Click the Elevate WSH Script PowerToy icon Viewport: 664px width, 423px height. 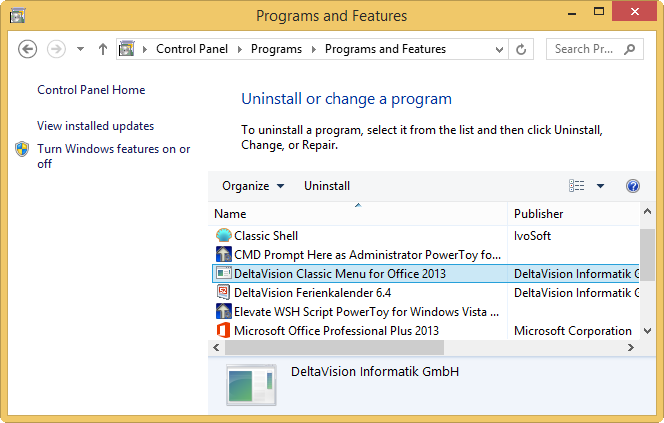pyautogui.click(x=224, y=311)
